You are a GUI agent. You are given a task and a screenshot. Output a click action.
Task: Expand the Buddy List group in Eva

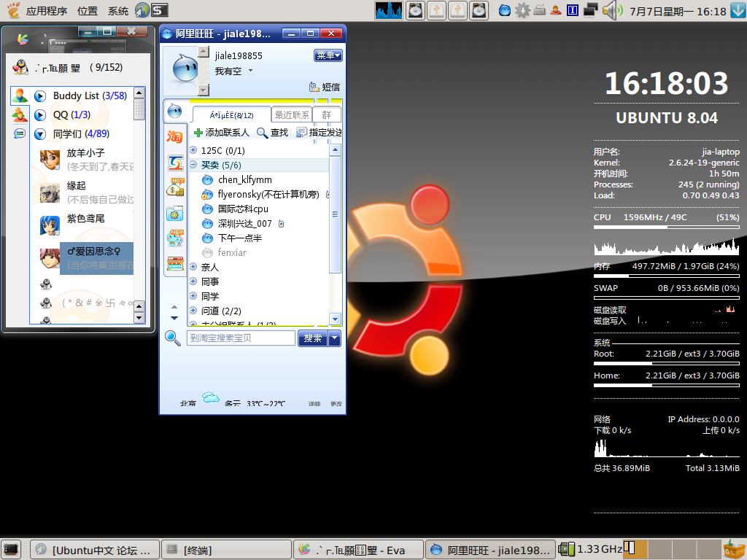(40, 96)
